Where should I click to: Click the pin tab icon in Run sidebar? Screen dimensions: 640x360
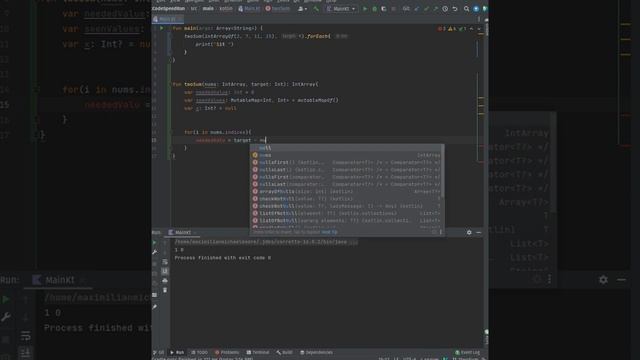pyautogui.click(x=154, y=306)
